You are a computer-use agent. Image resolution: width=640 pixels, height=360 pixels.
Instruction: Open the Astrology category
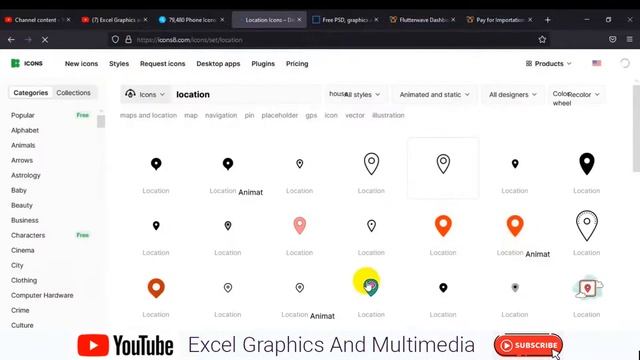tap(26, 176)
